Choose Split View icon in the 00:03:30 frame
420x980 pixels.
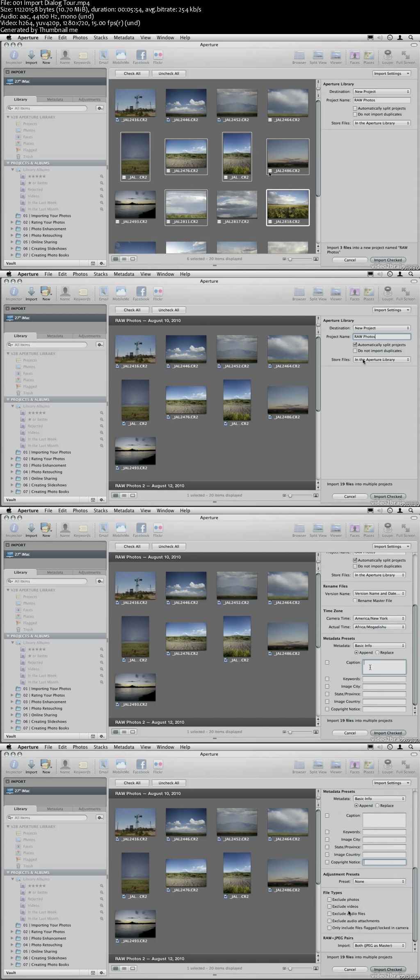click(x=318, y=528)
